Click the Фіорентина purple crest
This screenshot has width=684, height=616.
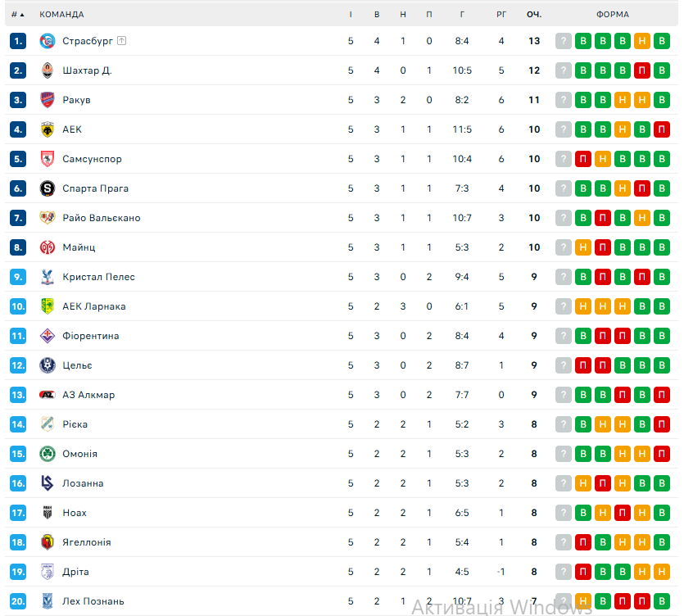click(x=48, y=336)
